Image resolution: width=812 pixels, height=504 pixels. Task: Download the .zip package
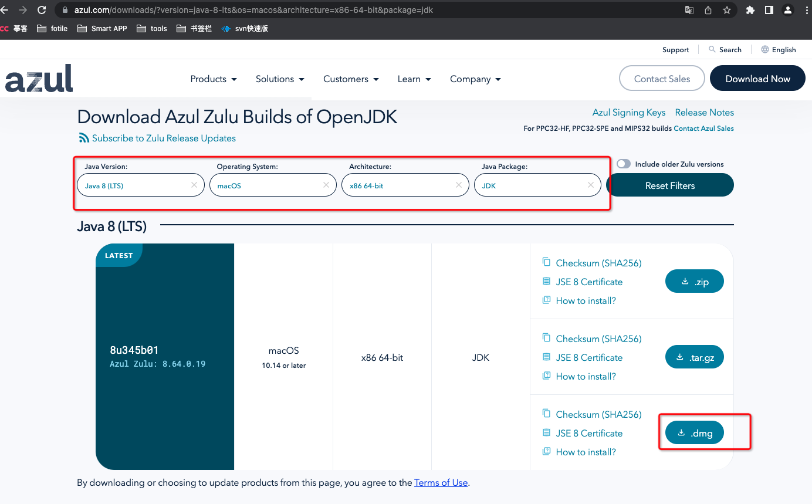[x=695, y=282]
